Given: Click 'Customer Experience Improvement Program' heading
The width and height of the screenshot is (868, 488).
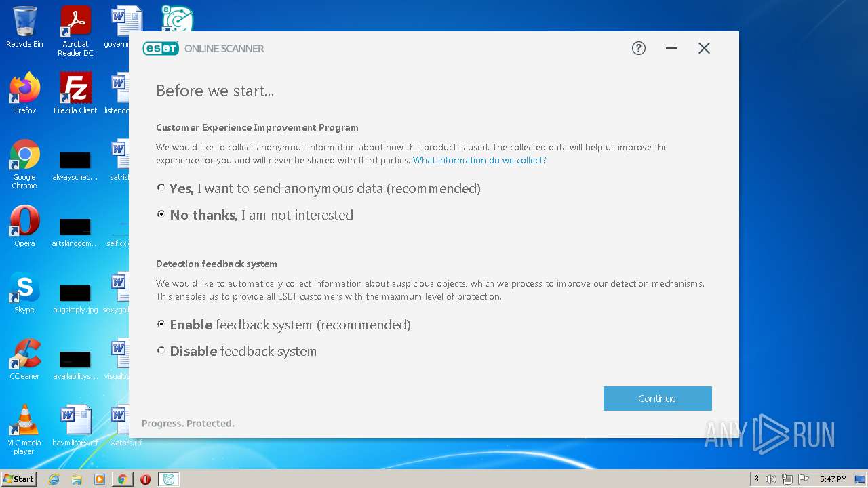Looking at the screenshot, I should point(257,127).
